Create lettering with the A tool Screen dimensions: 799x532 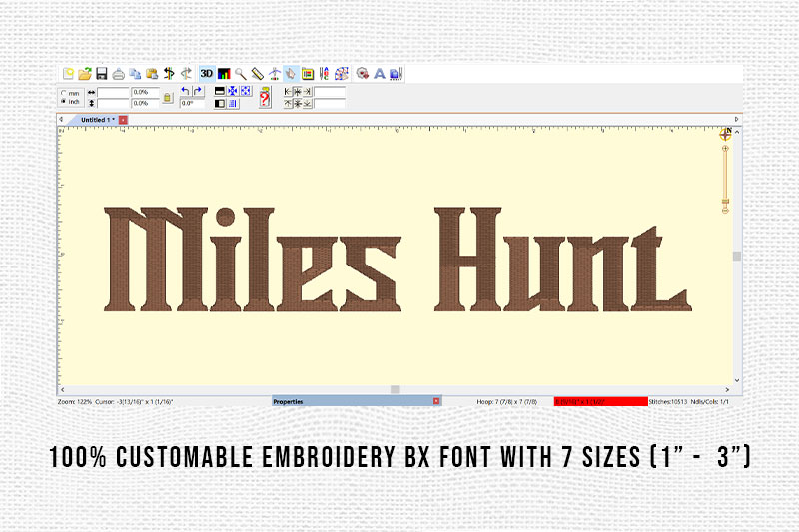pos(380,74)
